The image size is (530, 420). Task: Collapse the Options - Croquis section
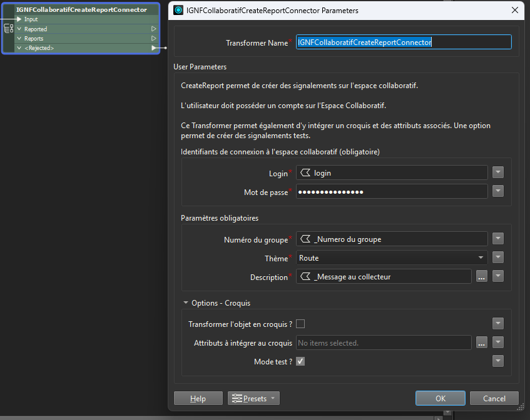(x=186, y=303)
